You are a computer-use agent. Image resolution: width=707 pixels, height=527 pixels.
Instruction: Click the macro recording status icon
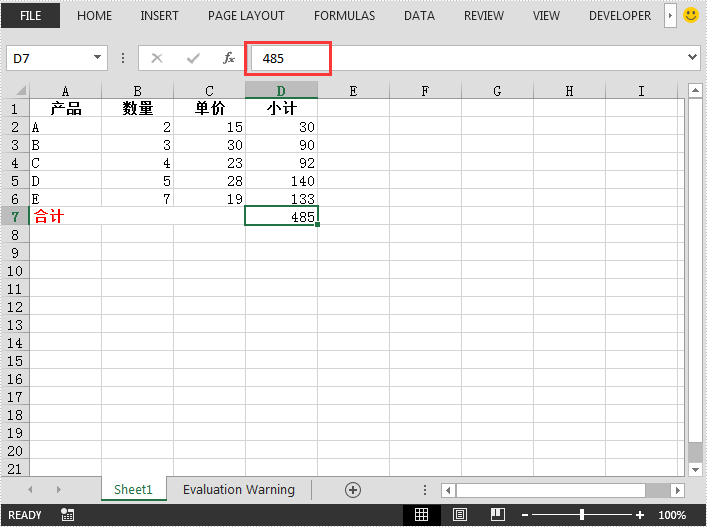68,515
